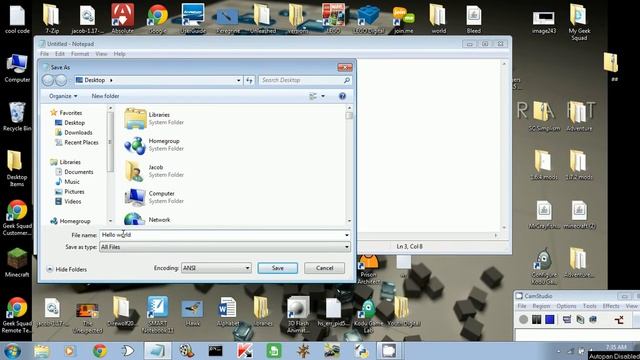
Task: Open the Notepad Help menu
Action: coord(120,54)
